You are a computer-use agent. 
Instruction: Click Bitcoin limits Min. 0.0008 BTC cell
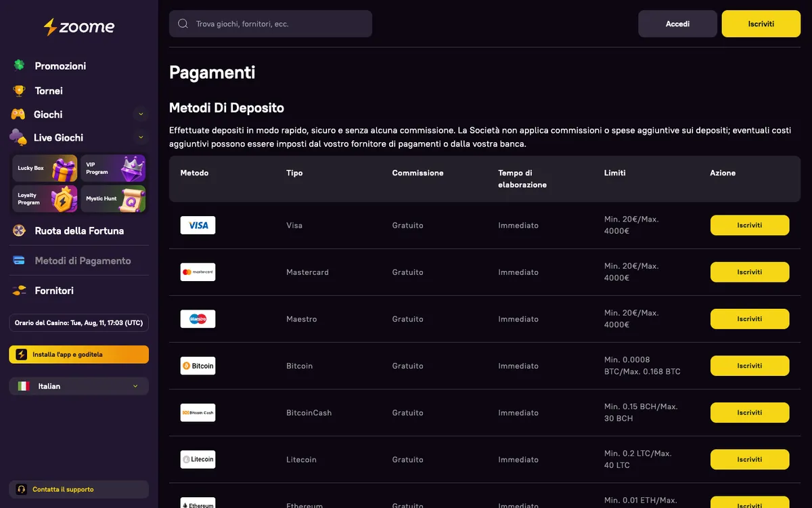click(x=642, y=366)
